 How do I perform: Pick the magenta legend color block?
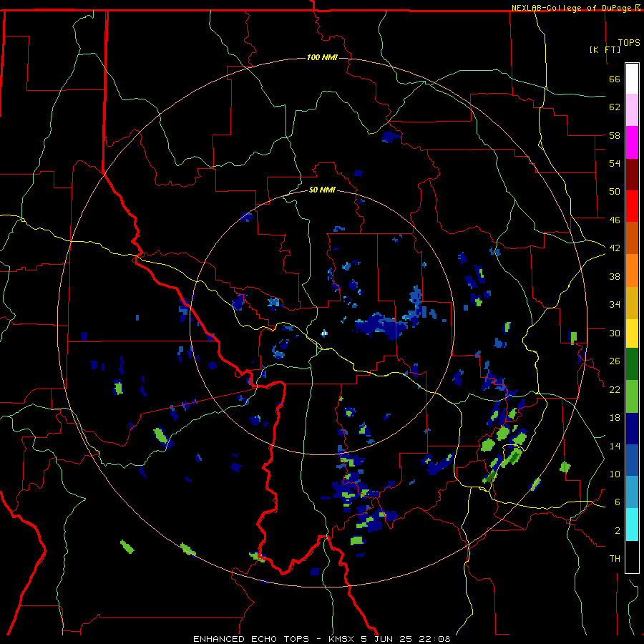(x=632, y=142)
